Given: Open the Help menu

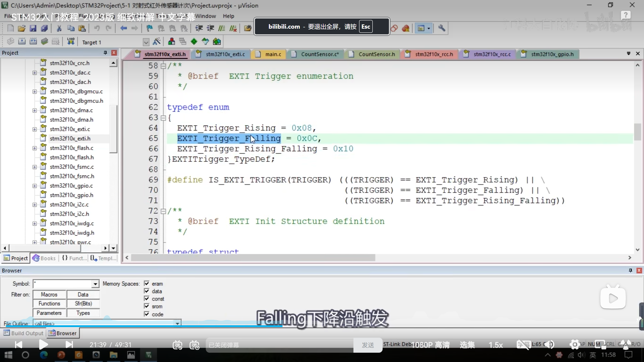Looking at the screenshot, I should [228, 16].
